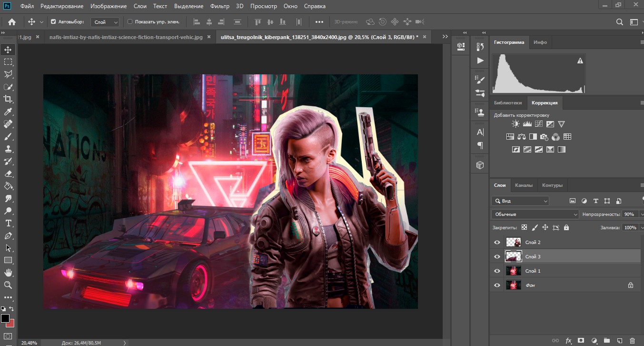Viewport: 644px width, 346px height.
Task: Open more options ellipsis in options bar
Action: [x=319, y=22]
